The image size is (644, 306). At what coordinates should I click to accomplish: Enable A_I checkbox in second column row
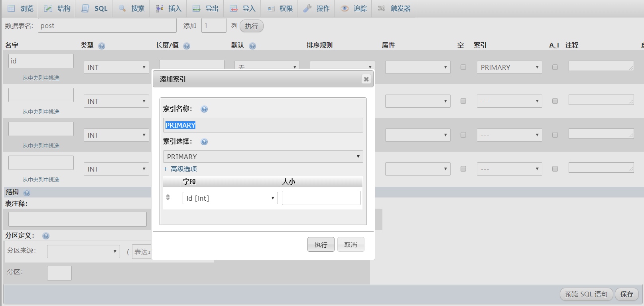555,101
